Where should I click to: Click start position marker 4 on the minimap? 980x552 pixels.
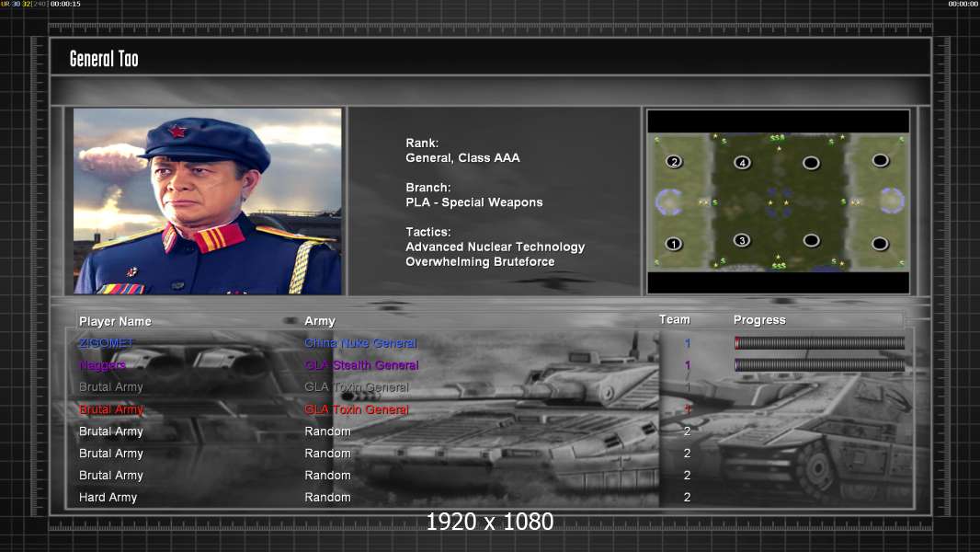click(742, 163)
